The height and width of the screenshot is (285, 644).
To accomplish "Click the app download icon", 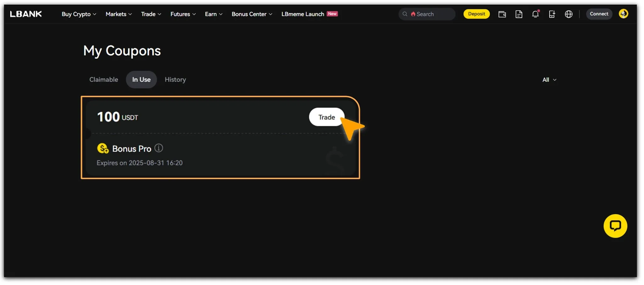I will [552, 14].
